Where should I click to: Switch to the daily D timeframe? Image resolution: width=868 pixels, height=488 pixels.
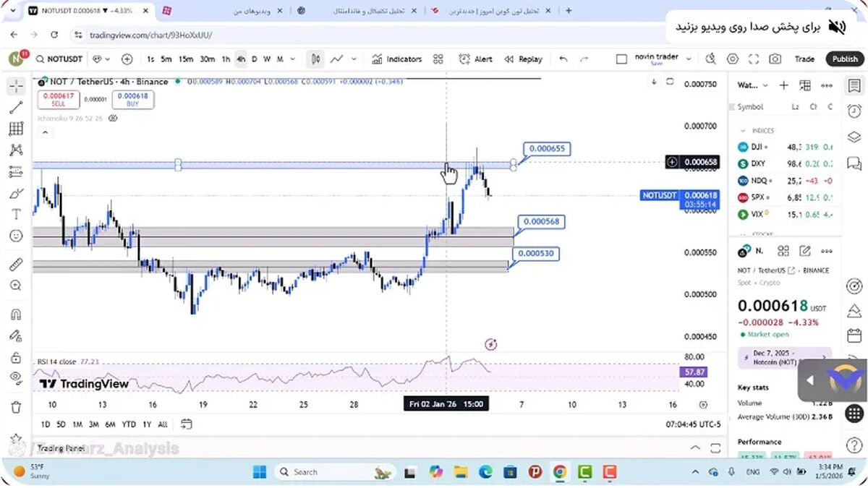pos(254,59)
